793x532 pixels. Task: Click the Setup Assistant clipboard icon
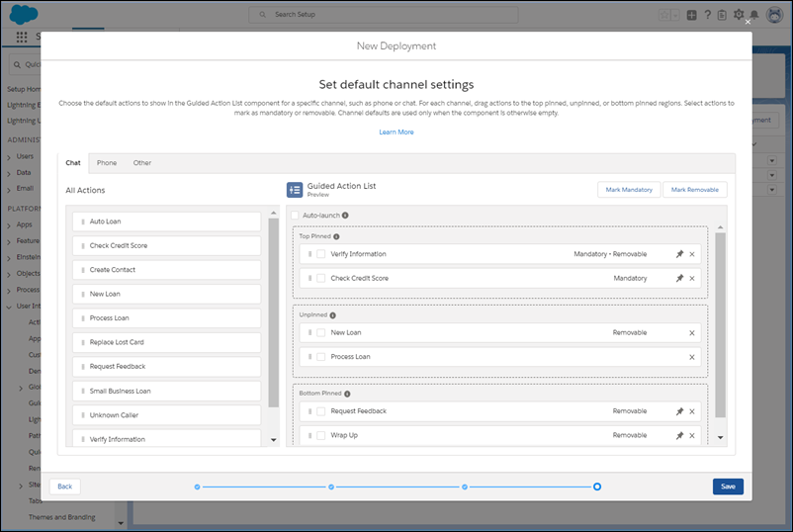pos(722,15)
